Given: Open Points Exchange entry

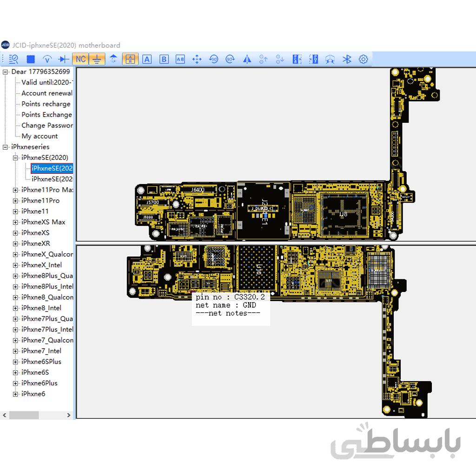Looking at the screenshot, I should pos(47,115).
